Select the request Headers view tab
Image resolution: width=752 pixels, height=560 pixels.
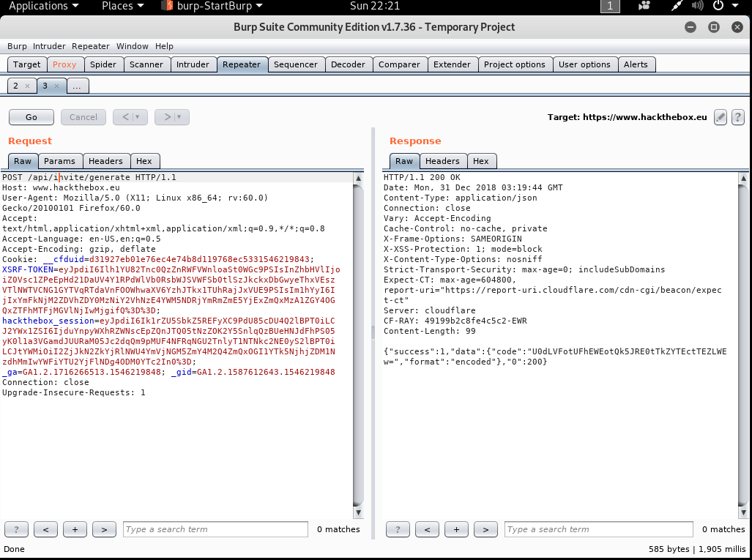point(105,161)
